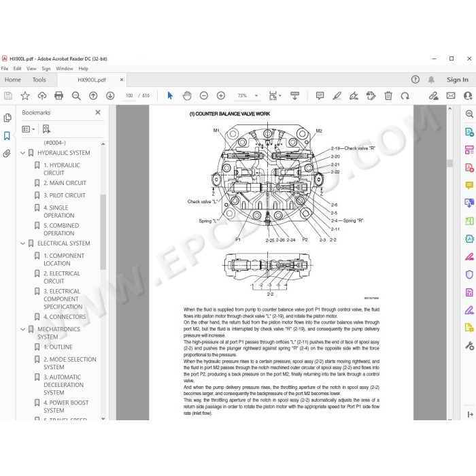The width and height of the screenshot is (476, 476).
Task: Rotate the page view
Action: (405, 96)
